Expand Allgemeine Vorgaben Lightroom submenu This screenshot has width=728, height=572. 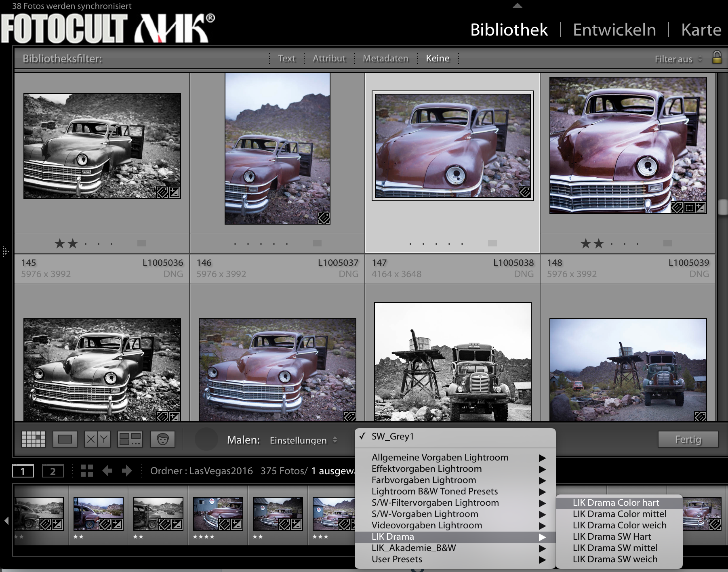(x=455, y=458)
